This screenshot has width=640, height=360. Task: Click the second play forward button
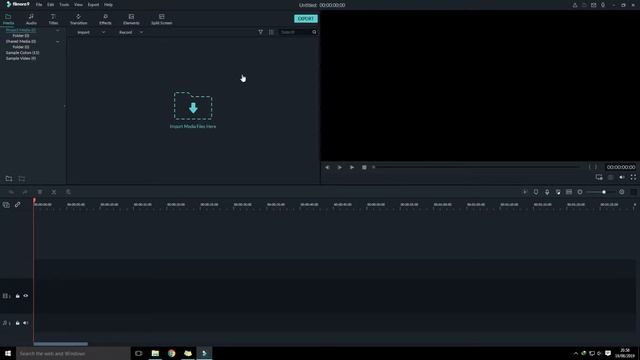pyautogui.click(x=352, y=167)
